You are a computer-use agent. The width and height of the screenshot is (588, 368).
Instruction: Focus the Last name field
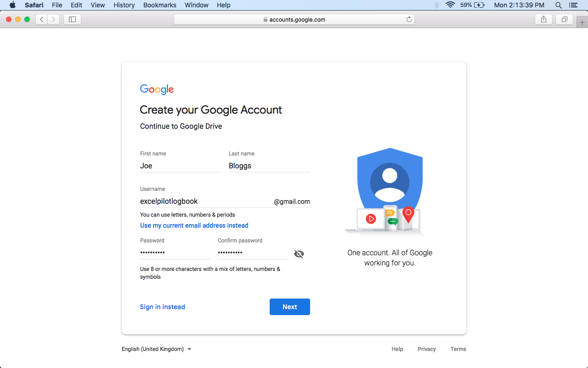click(x=269, y=166)
